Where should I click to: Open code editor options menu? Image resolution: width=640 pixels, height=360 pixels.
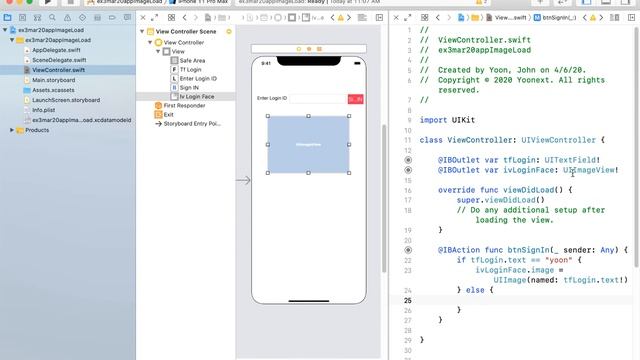coord(614,18)
